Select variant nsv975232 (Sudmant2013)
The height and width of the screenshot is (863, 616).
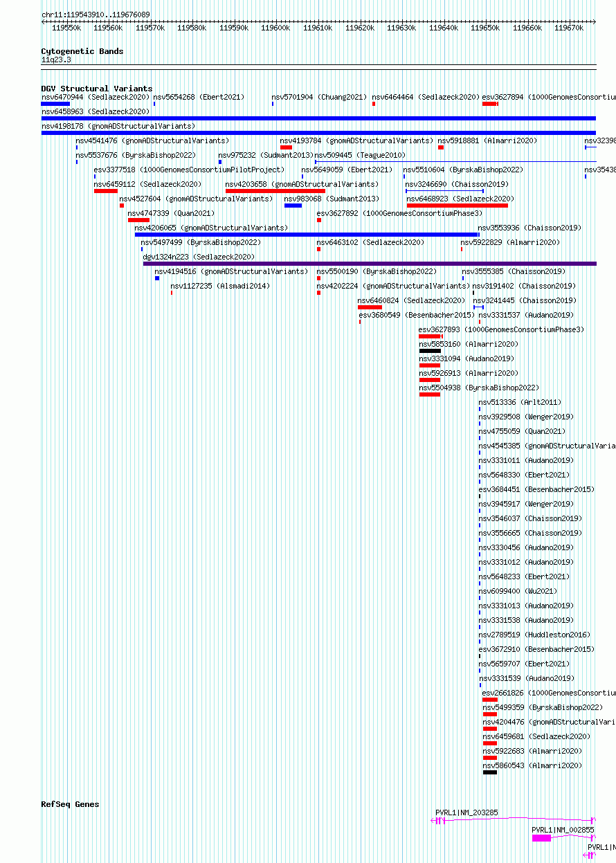point(266,155)
